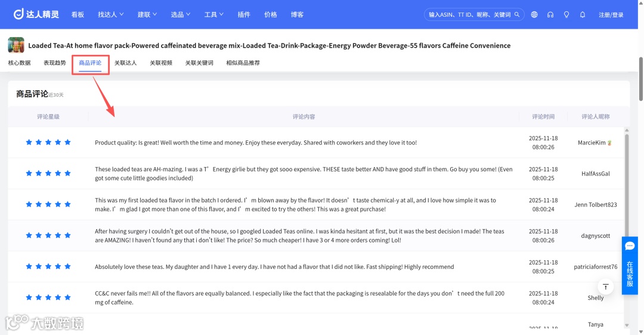The image size is (644, 335).
Task: Click reviewer name Jenn Tolbert823
Action: click(596, 205)
